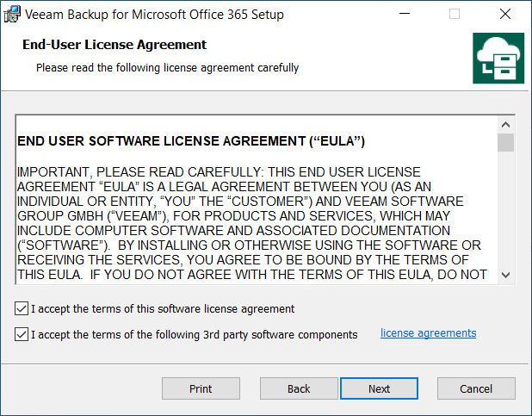Minimize the Veeam setup window

click(405, 15)
